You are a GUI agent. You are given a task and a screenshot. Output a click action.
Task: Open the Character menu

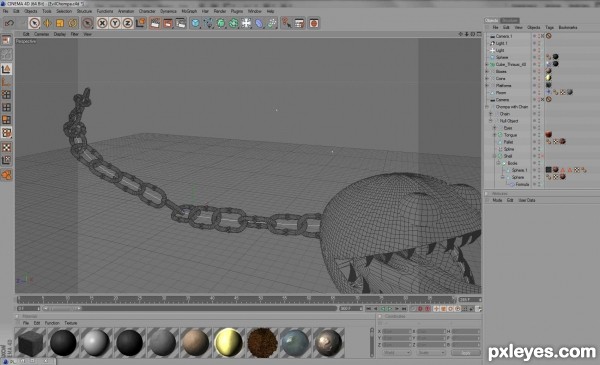tap(147, 11)
